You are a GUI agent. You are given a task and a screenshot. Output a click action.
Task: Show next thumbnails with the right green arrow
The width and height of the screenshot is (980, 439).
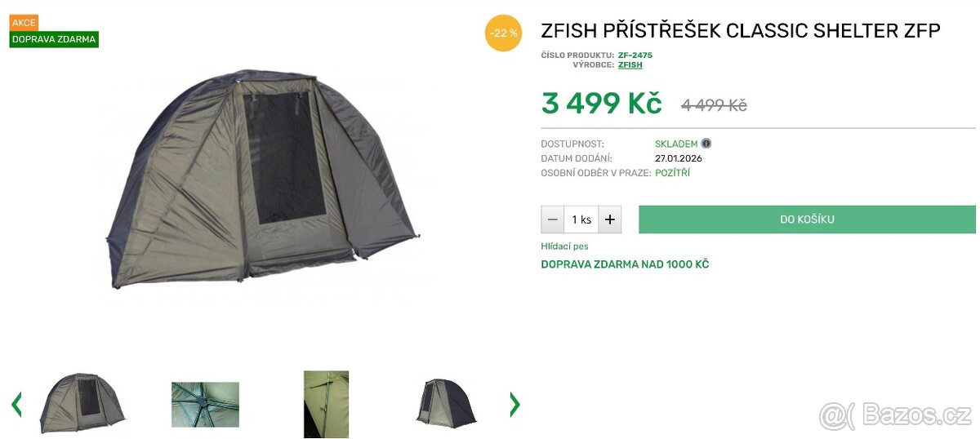(x=514, y=404)
